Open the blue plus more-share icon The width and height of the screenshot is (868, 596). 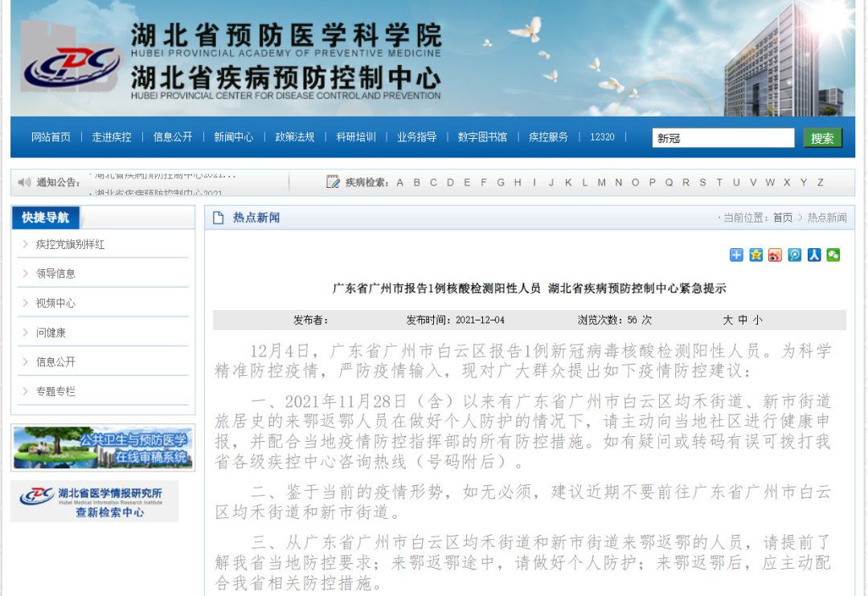point(735,255)
